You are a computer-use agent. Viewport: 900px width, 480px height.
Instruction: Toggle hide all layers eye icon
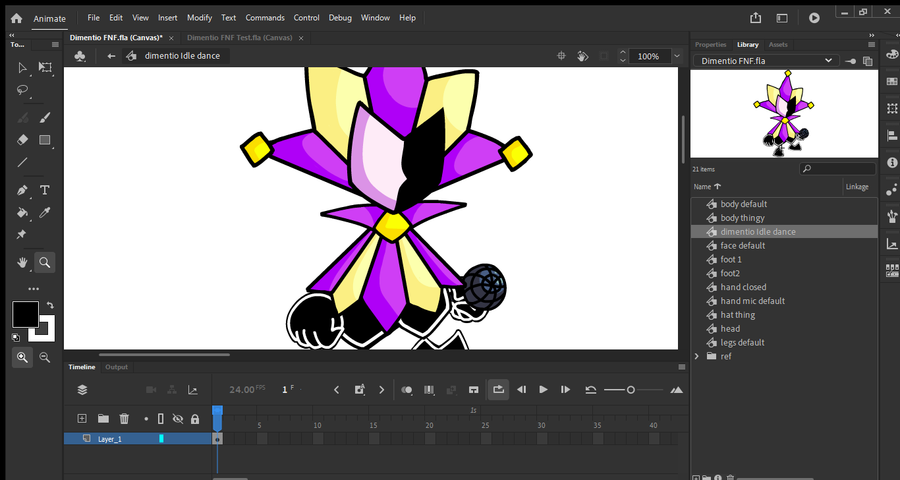click(x=178, y=419)
